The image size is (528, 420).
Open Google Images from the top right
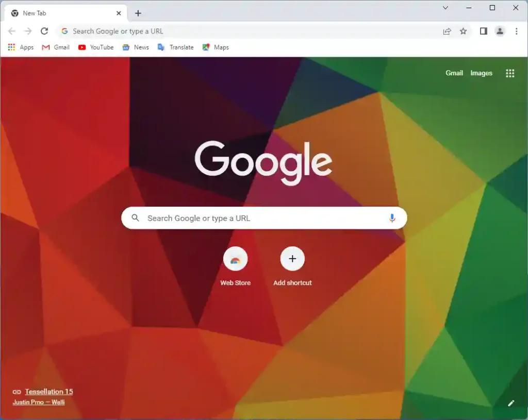[481, 73]
